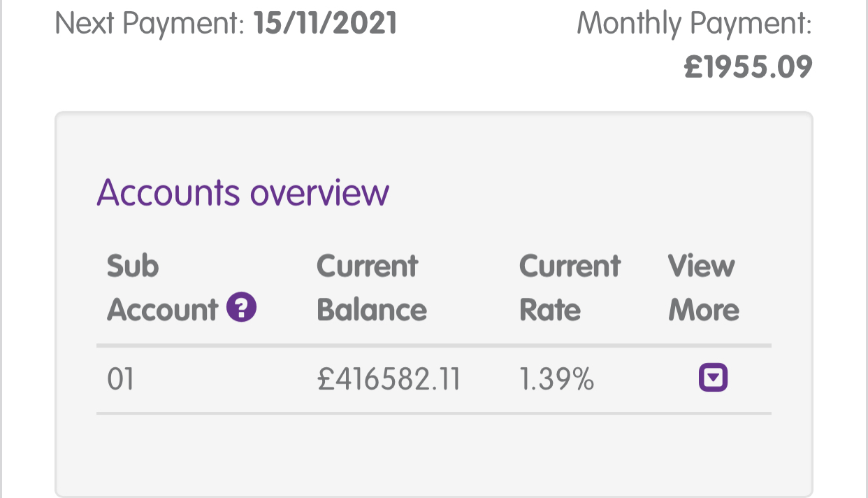The image size is (868, 498).
Task: Expand sub account 01 View More arrow
Action: tap(713, 378)
